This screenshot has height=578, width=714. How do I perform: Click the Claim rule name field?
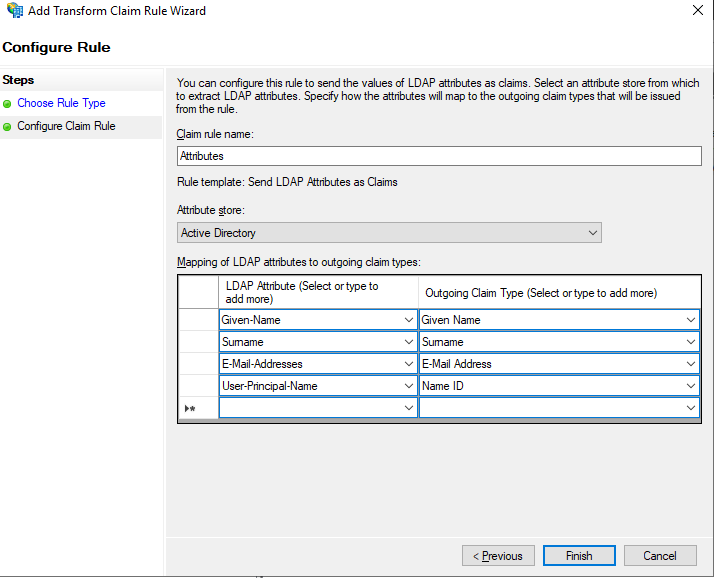(439, 156)
